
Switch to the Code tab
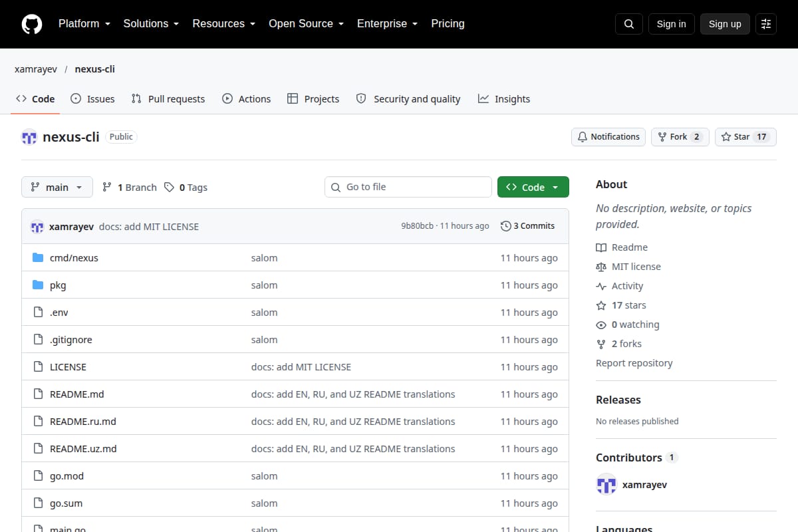[35, 99]
